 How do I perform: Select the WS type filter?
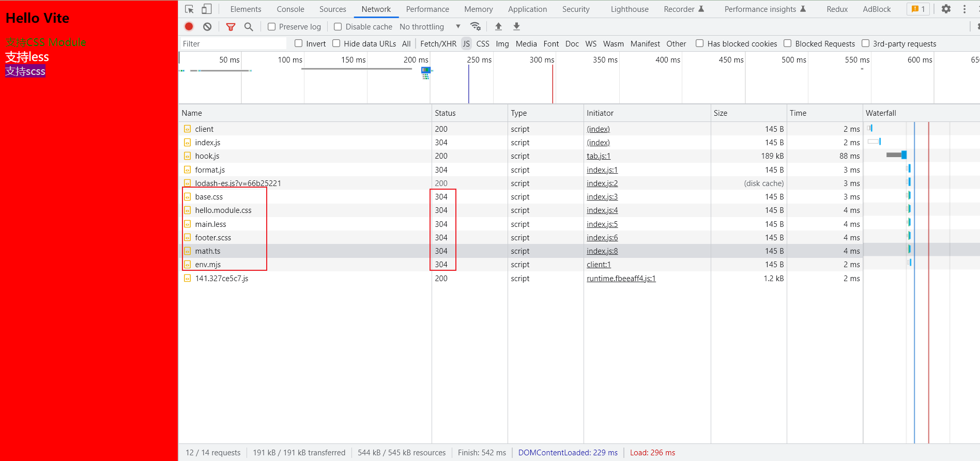coord(591,44)
